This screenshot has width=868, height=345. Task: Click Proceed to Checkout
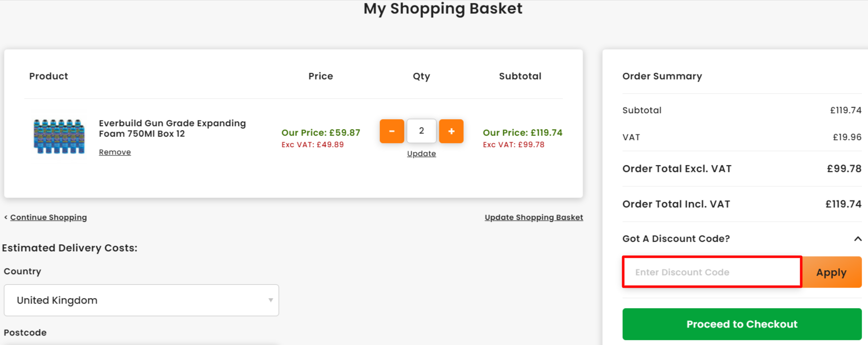pos(742,324)
